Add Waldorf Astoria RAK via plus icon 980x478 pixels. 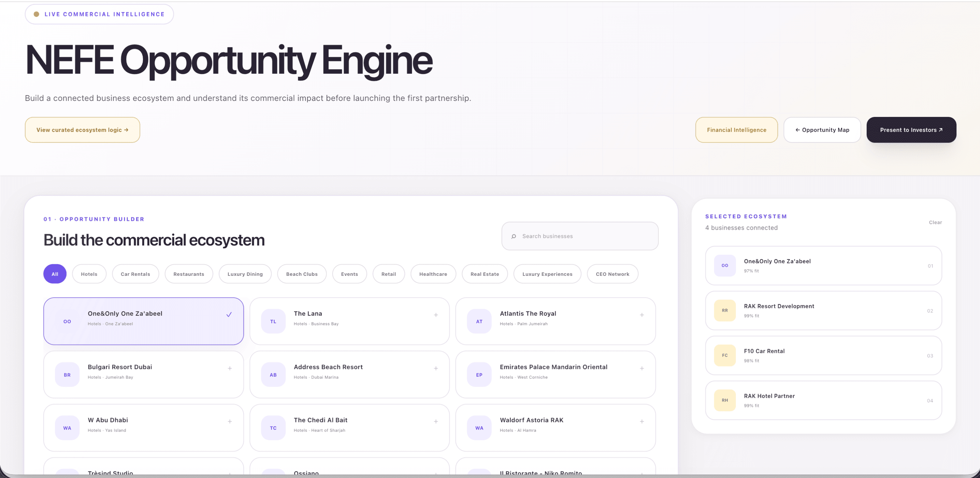(x=642, y=421)
